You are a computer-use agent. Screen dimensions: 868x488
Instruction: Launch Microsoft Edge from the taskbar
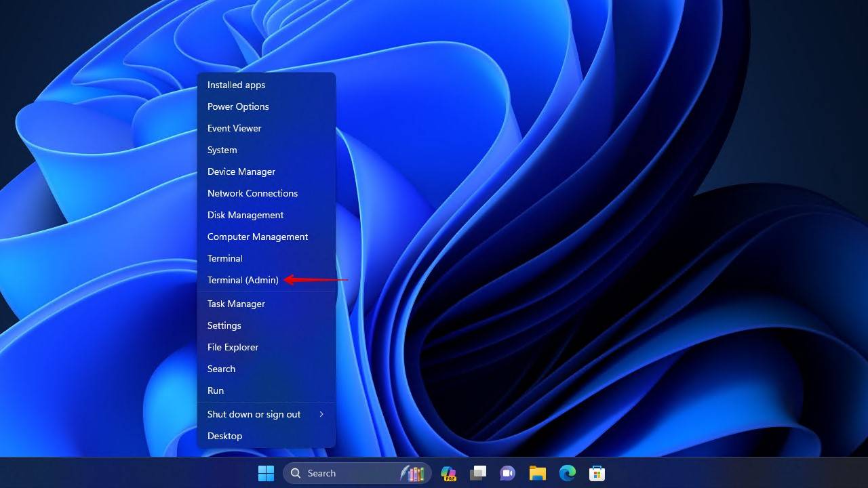click(567, 473)
